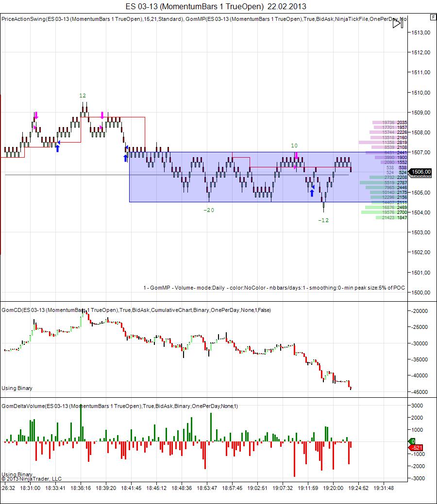
Task: Click the 19:31:48 time axis label
Action: 384,488
